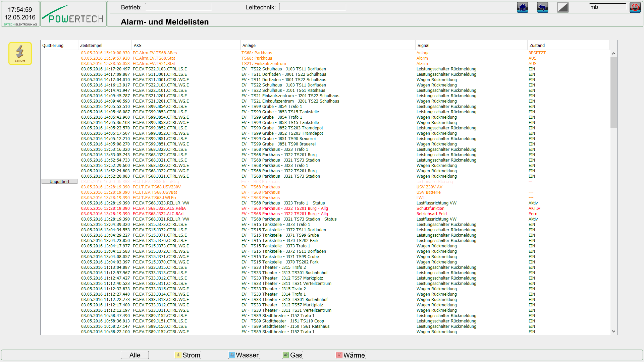
Task: Select row FC.EV.TS11.J001.CTRL.LS.E
Action: pos(325,74)
